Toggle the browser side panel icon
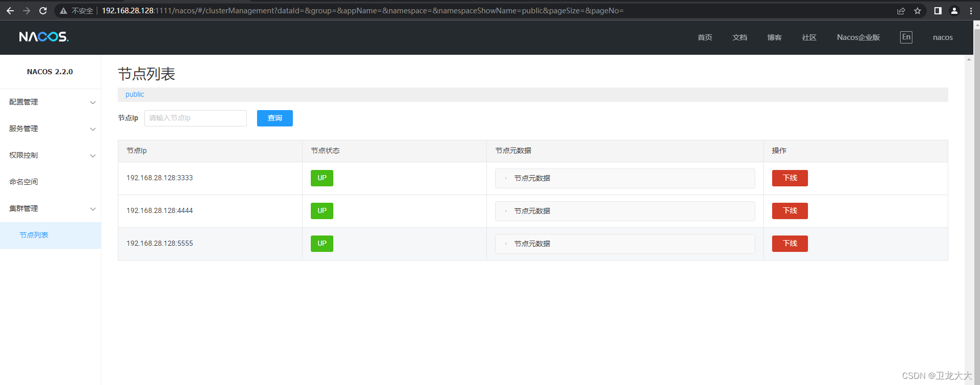The image size is (980, 385). coord(938,11)
